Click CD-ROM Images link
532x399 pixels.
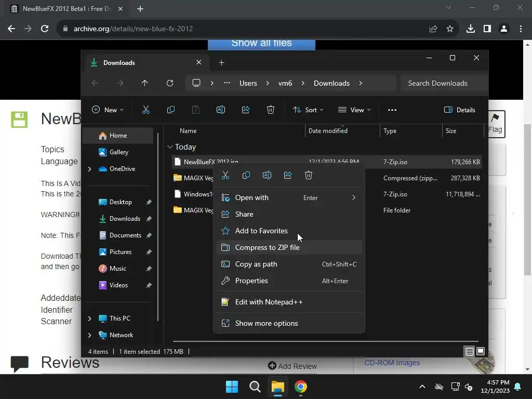point(392,363)
